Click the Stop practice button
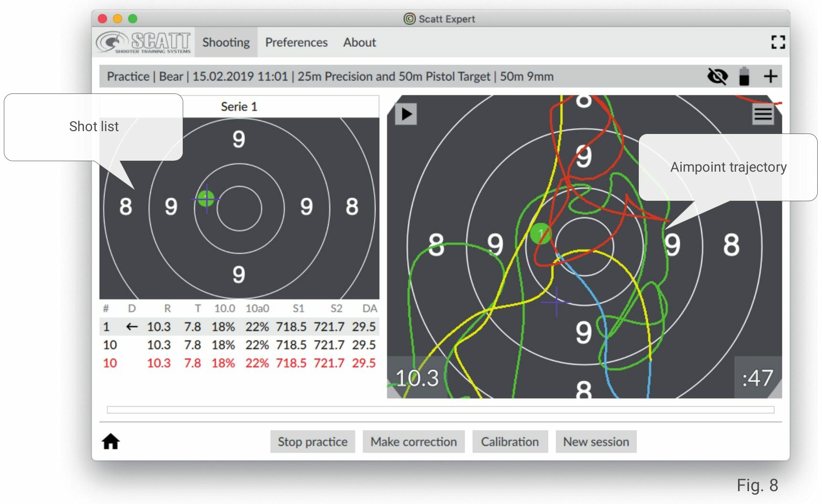 [x=312, y=442]
